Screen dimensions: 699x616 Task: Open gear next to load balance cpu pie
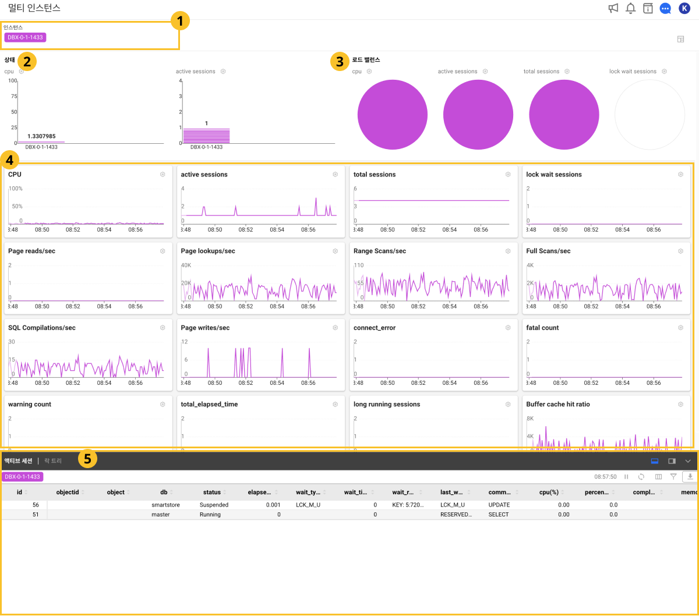(369, 72)
